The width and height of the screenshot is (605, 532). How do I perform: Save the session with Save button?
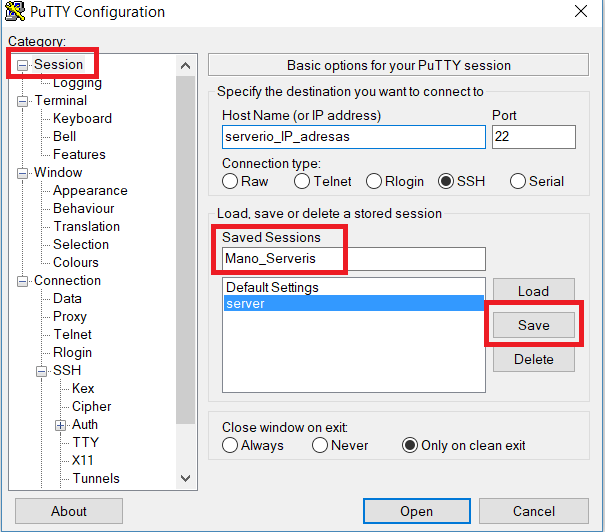coord(534,325)
